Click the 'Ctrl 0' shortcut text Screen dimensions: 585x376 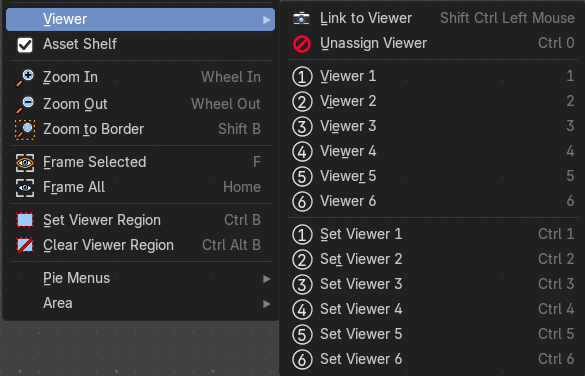[556, 43]
